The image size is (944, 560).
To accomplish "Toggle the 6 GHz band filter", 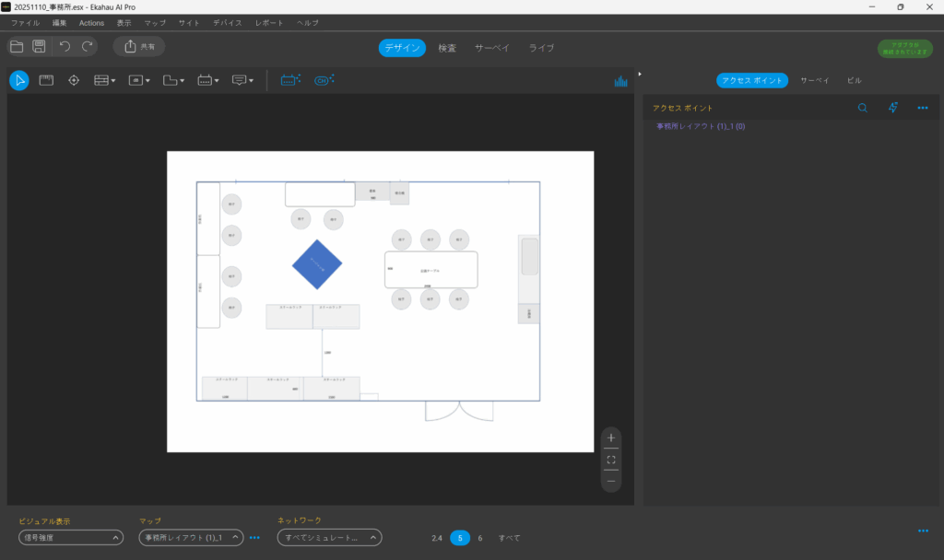I will pos(480,538).
